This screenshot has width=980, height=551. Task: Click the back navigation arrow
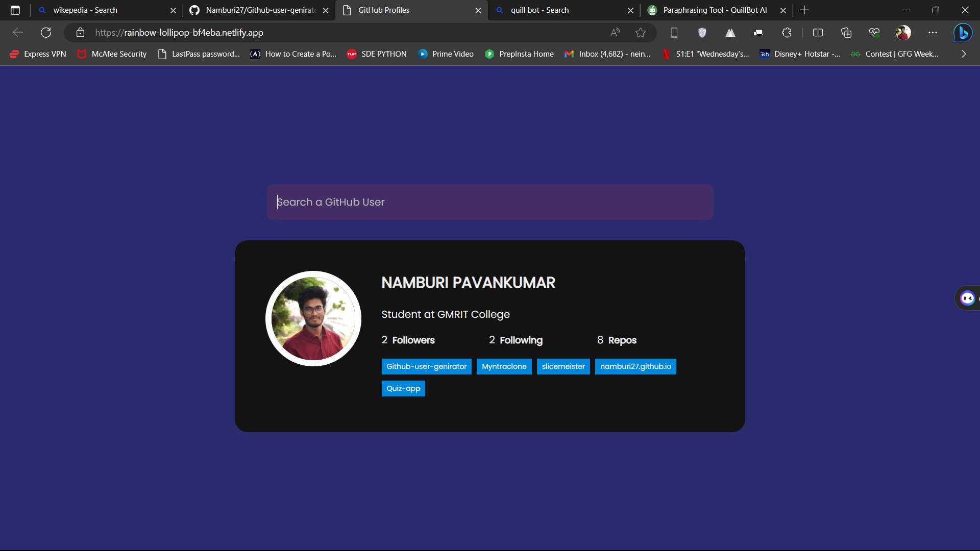(18, 32)
